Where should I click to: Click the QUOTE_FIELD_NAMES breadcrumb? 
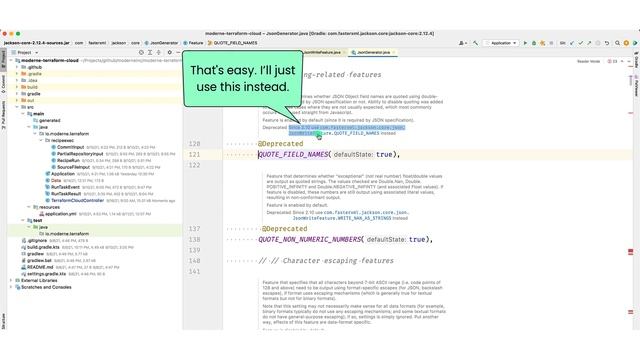pyautogui.click(x=233, y=43)
